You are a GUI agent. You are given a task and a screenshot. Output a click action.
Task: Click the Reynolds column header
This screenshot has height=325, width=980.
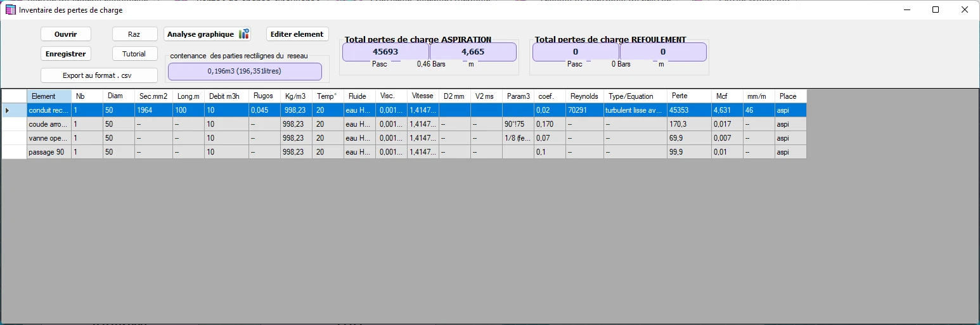coord(584,96)
